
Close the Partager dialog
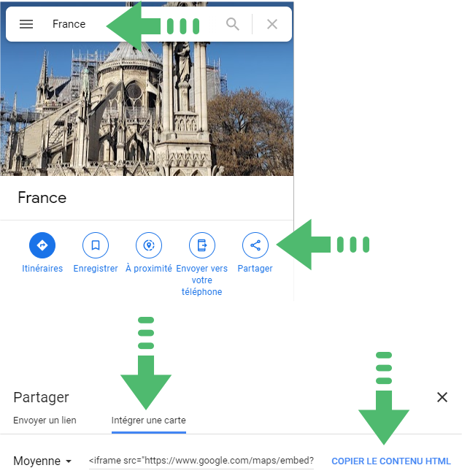pos(442,396)
